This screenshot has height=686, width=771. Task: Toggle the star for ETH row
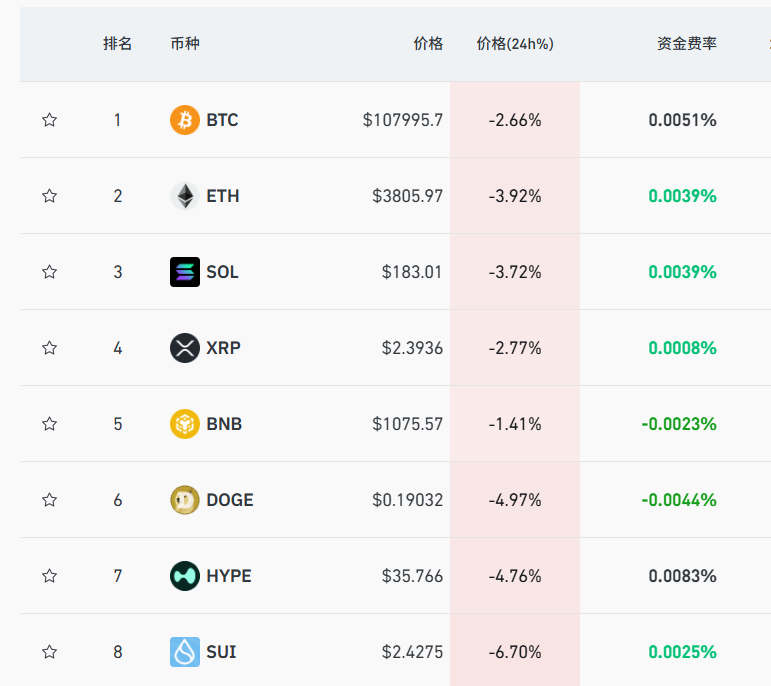[x=49, y=196]
